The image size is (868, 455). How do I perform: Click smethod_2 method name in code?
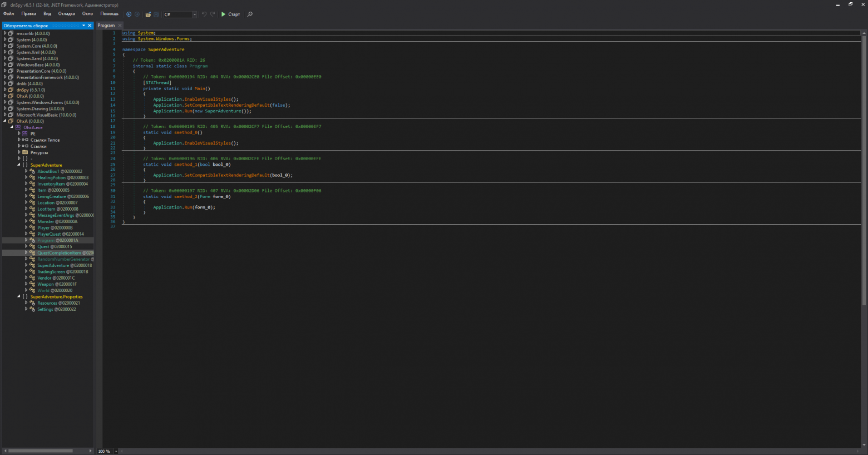185,196
